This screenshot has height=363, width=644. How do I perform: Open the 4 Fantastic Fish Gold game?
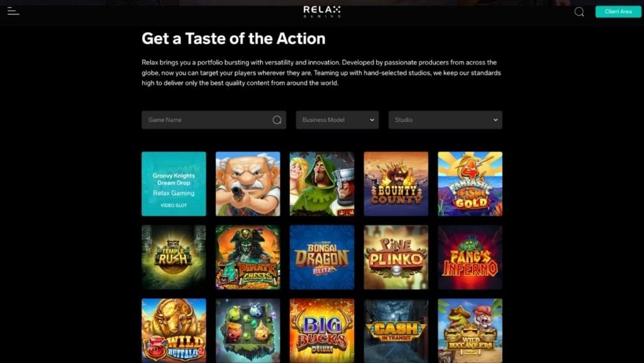(x=470, y=184)
